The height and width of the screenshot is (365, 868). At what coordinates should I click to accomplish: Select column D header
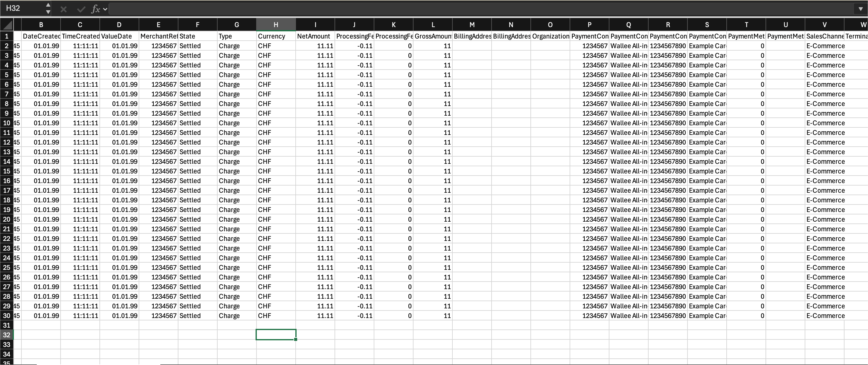119,25
